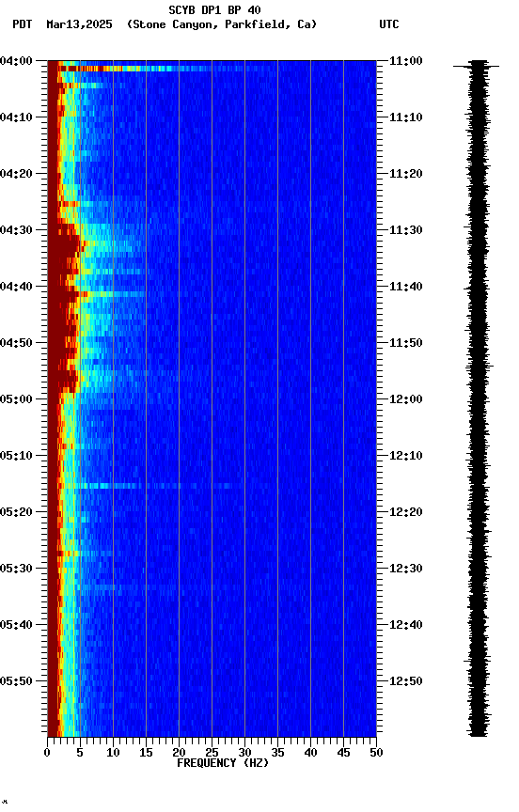519x812 pixels.
Task: Click the 12:10 UTC time label
Action: 405,456
